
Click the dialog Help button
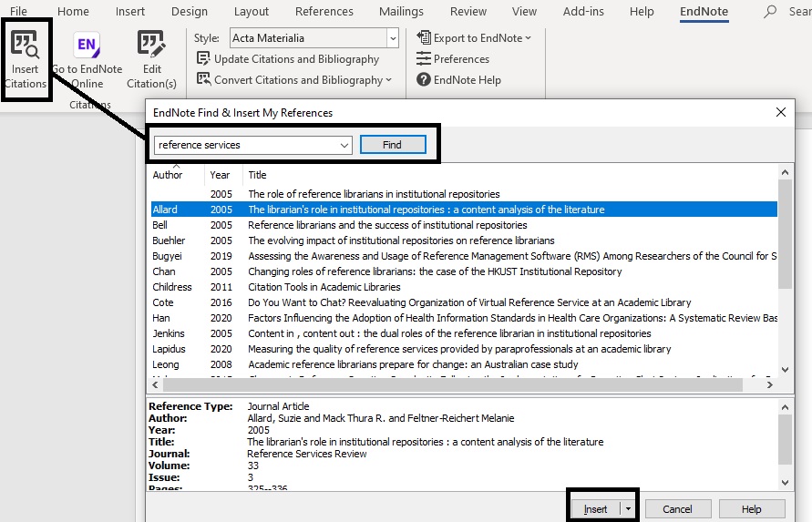point(752,509)
